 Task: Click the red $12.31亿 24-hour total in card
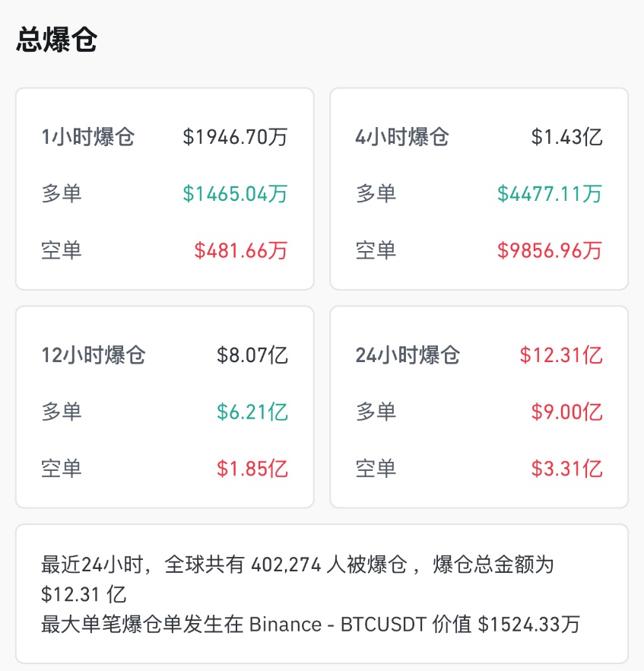(561, 355)
